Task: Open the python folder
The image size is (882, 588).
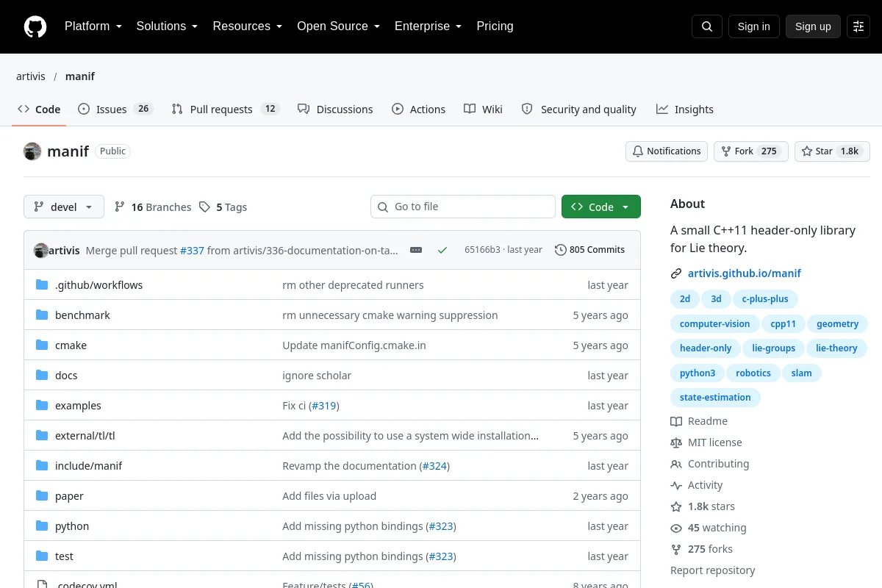Action: (72, 526)
